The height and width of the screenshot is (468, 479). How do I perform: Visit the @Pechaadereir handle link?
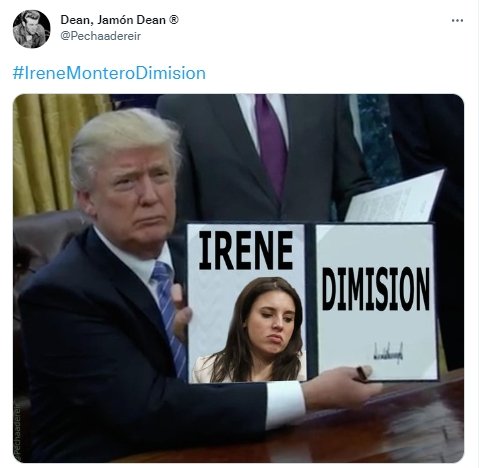[x=101, y=36]
